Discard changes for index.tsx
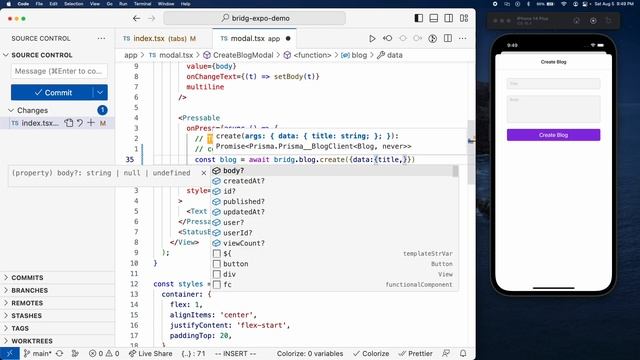 tap(80, 123)
